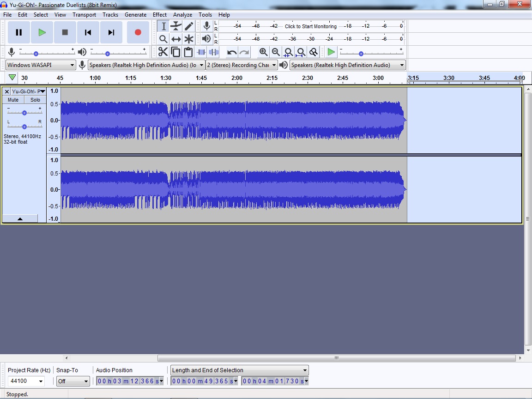
Task: Select the Draw (pencil) tool
Action: tap(188, 26)
